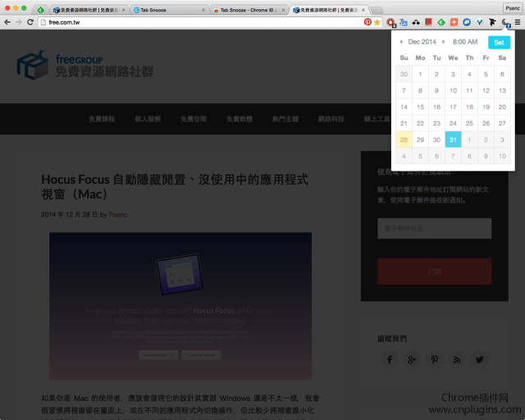Open the 熱門主題 navigation menu item
Image resolution: width=525 pixels, height=420 pixels.
click(285, 119)
